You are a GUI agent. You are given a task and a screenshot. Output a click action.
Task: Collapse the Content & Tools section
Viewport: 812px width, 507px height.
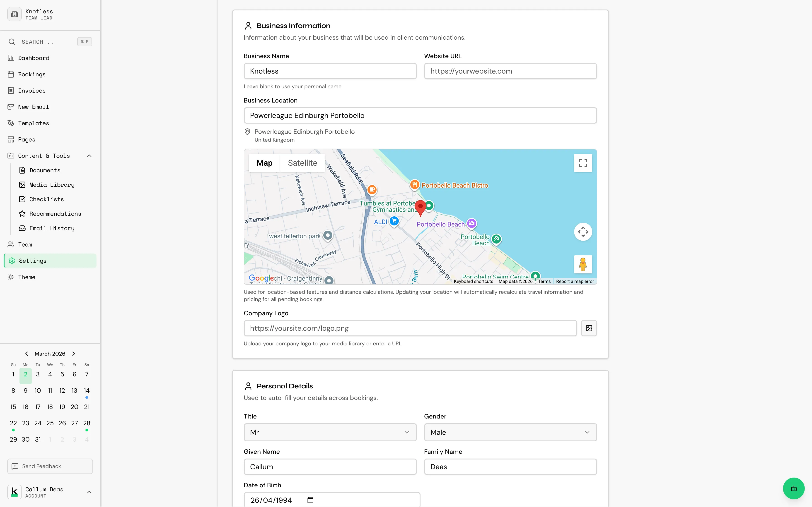point(89,155)
